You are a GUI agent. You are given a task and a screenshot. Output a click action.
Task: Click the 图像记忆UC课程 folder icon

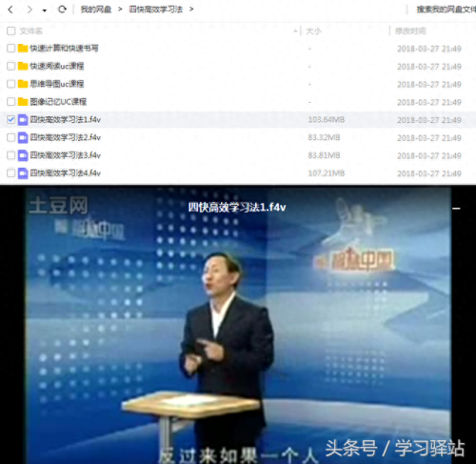(x=23, y=102)
